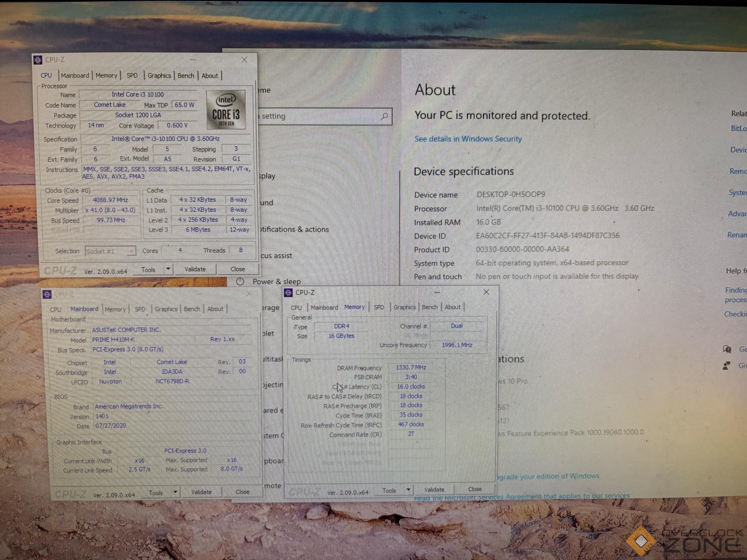Click the Intel Core i3 logo badge
Image resolution: width=747 pixels, height=560 pixels.
(x=226, y=110)
